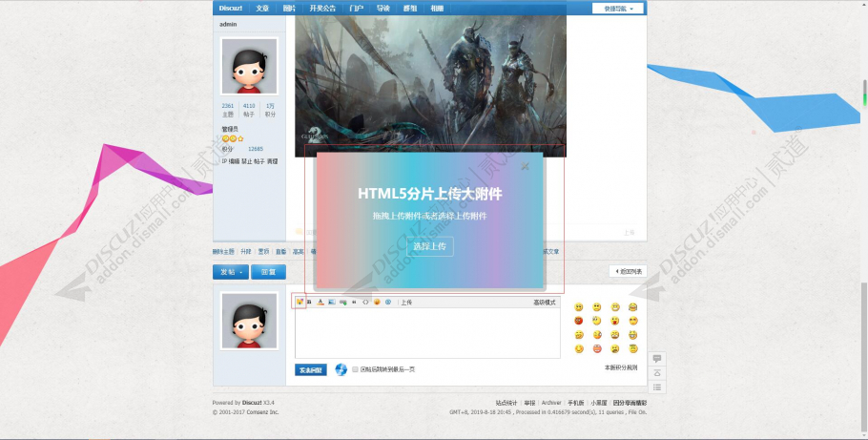Click the admin avatar in the post
Screen dimensions: 868x440
[249, 66]
